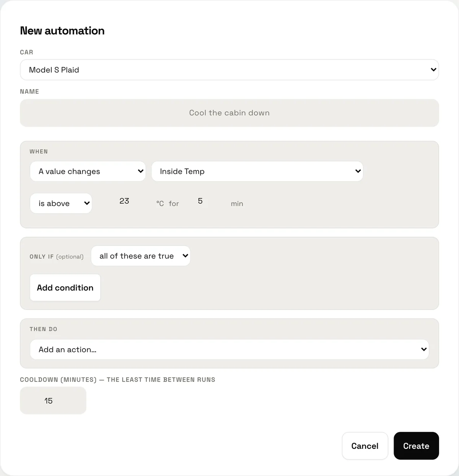This screenshot has height=476, width=459.
Task: Open the Car dropdown showing Model S Plaid
Action: click(x=229, y=70)
